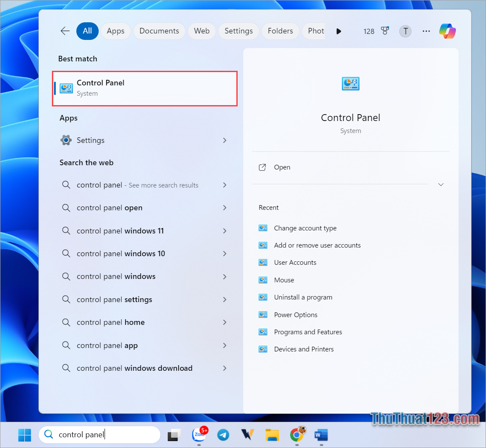Open Zalo from the taskbar
486x448 pixels.
tap(199, 435)
